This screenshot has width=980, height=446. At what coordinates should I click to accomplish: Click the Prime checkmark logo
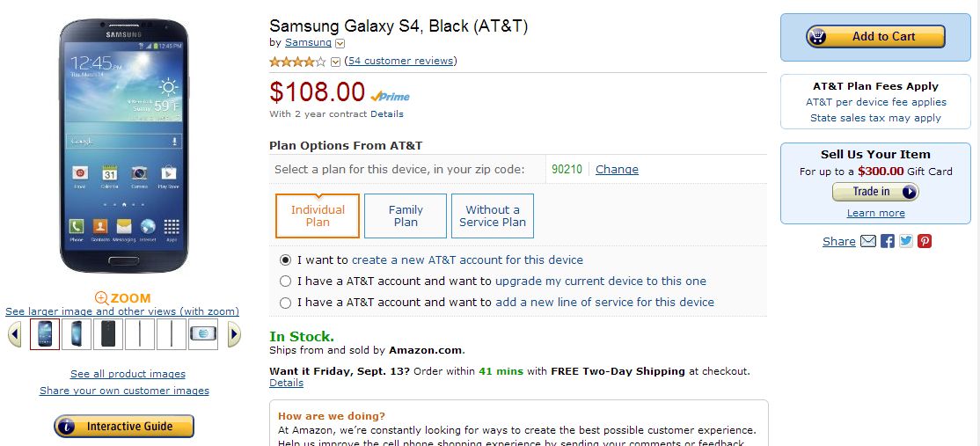click(x=390, y=96)
